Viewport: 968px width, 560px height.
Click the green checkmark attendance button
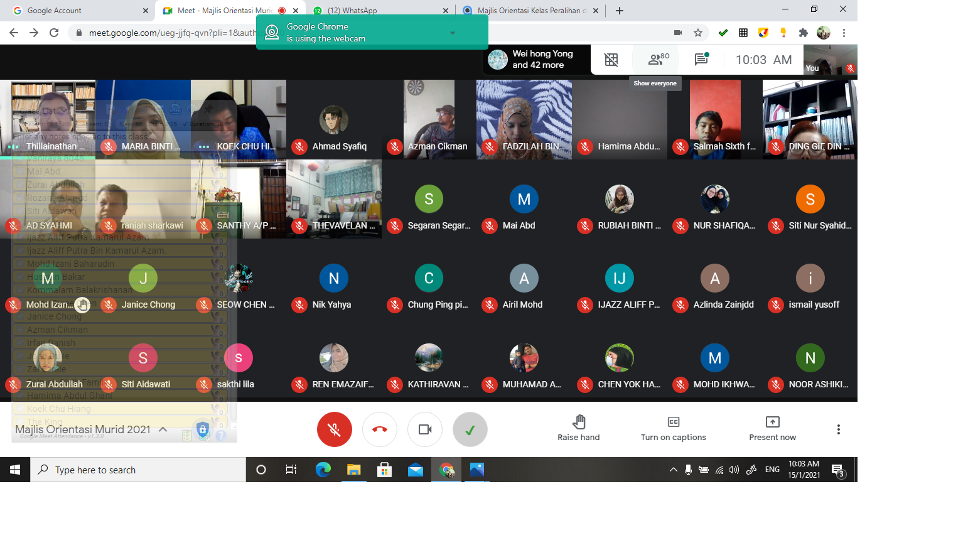(x=470, y=429)
